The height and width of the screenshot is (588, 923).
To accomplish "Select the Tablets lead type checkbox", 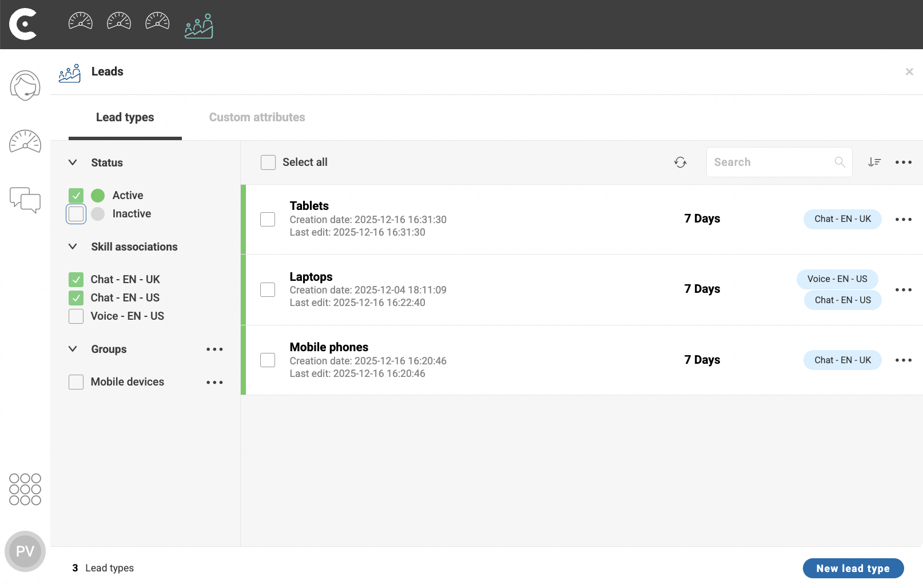I will tap(268, 219).
